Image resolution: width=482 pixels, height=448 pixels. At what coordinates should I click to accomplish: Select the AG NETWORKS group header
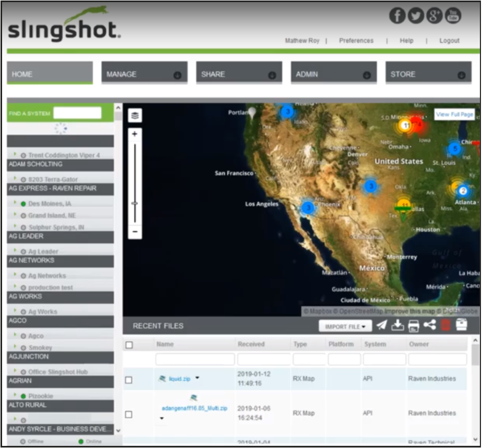[x=60, y=261]
